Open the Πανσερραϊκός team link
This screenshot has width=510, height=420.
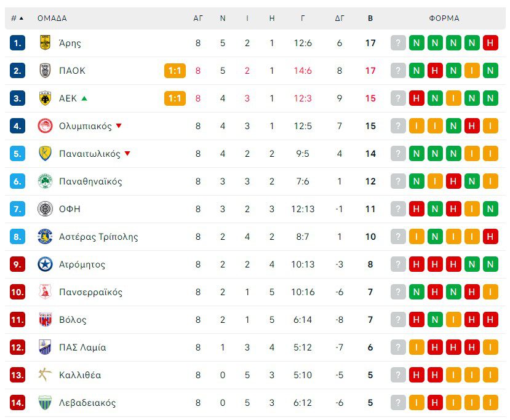(x=90, y=292)
